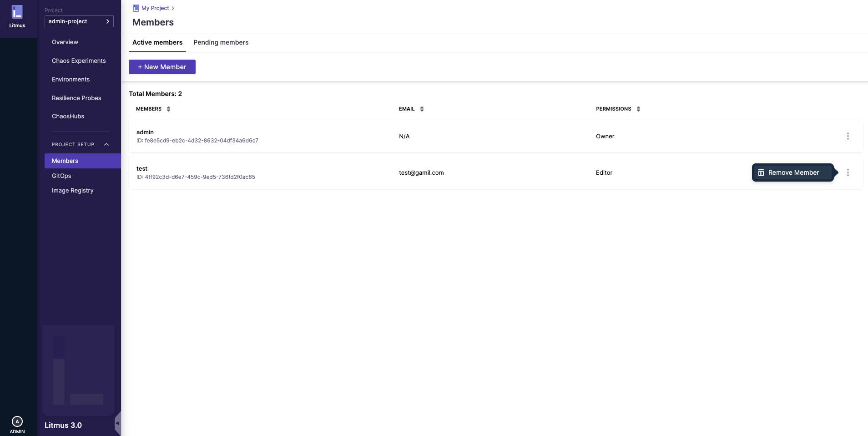868x436 pixels.
Task: Click the Litmus logo icon
Action: click(17, 12)
